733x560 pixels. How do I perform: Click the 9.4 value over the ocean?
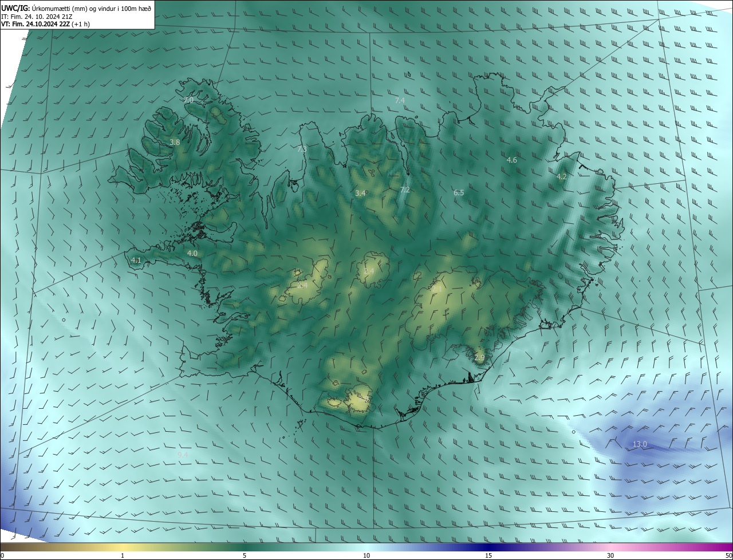coord(183,455)
